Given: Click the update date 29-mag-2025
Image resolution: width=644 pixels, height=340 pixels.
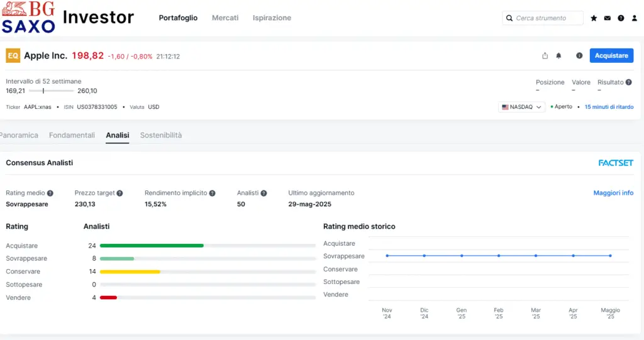Looking at the screenshot, I should [x=309, y=204].
